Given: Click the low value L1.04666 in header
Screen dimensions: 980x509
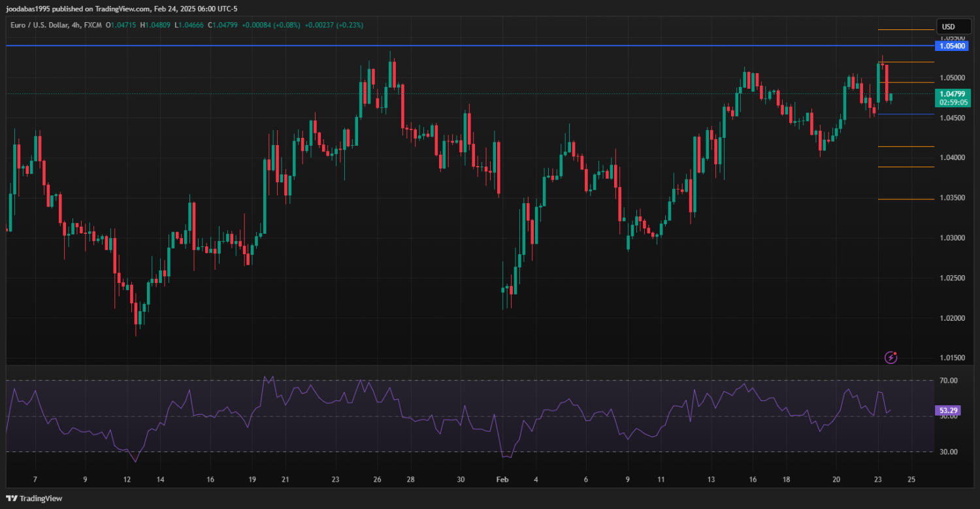Looking at the screenshot, I should tap(189, 25).
